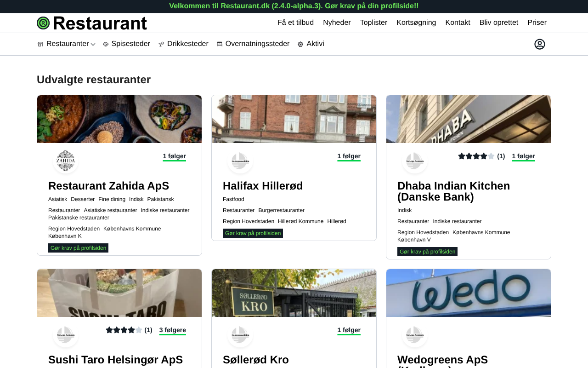
Task: Open Søllerød Kro title link
Action: point(256,360)
